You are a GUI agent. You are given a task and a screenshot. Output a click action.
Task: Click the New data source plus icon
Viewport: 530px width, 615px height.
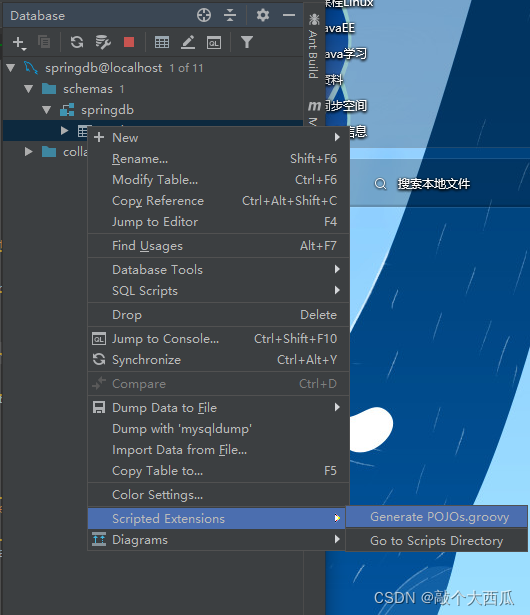19,42
